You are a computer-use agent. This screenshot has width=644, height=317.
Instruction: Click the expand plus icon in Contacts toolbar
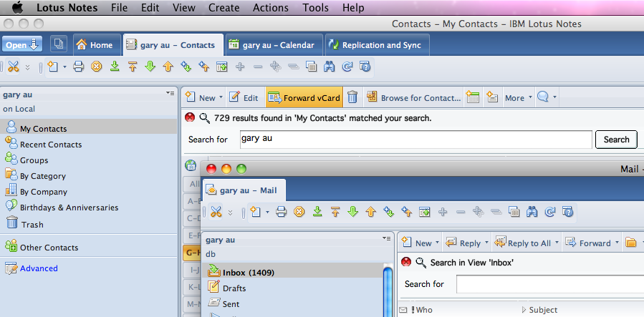coord(240,67)
